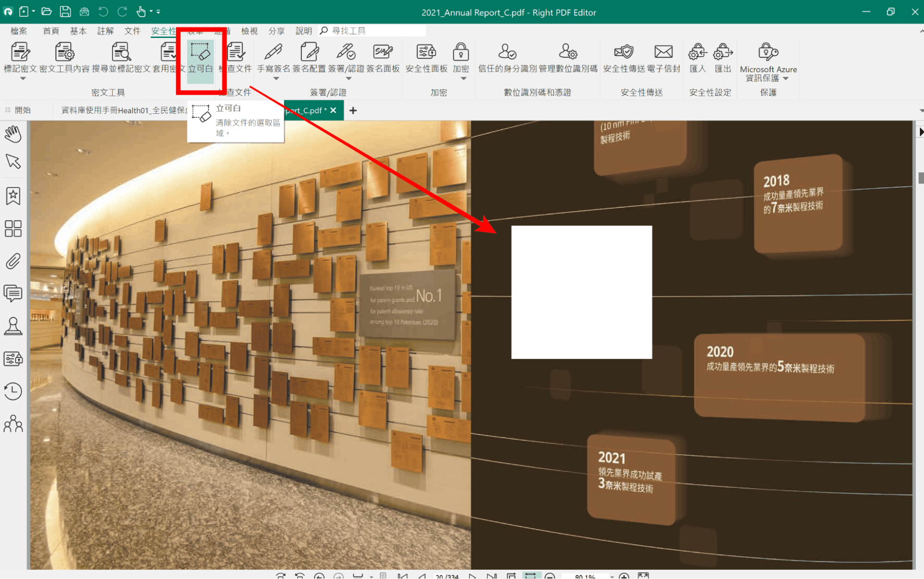Click the 手寫簽名 handwritten signature icon
The width and height of the screenshot is (924, 579).
pos(273,52)
